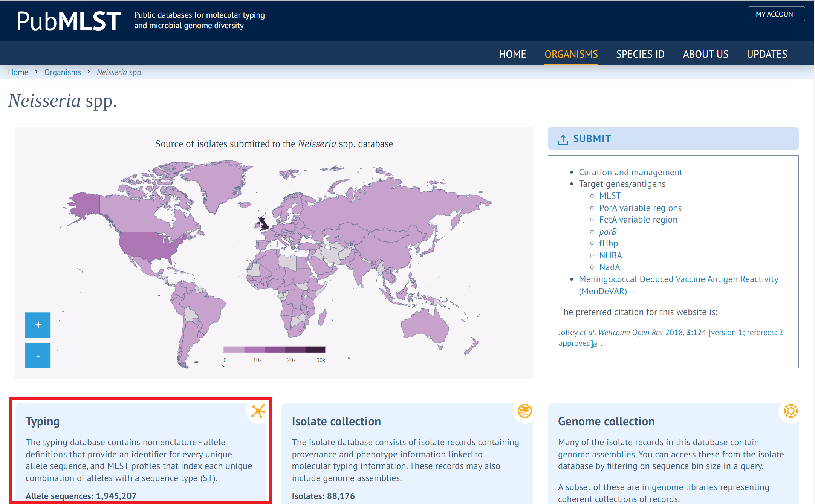Open the PorA variable regions link

click(640, 208)
